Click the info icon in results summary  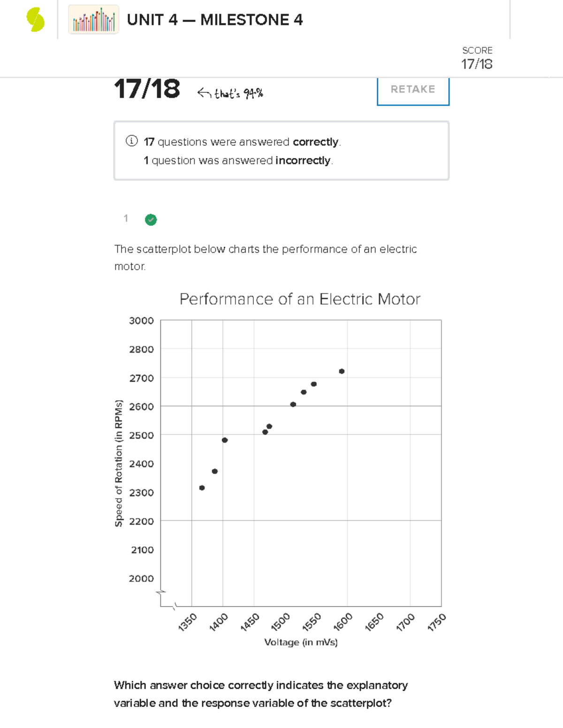[131, 141]
